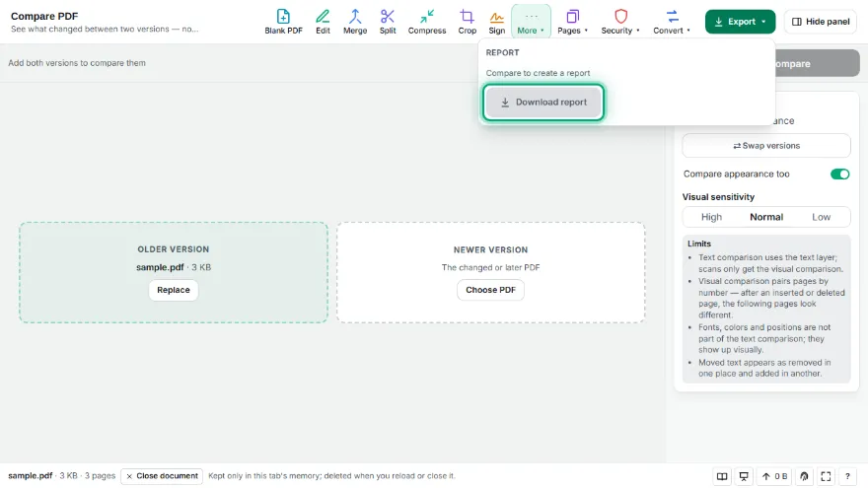This screenshot has width=868, height=488.
Task: Click the upload 0 B indicator
Action: (774, 476)
